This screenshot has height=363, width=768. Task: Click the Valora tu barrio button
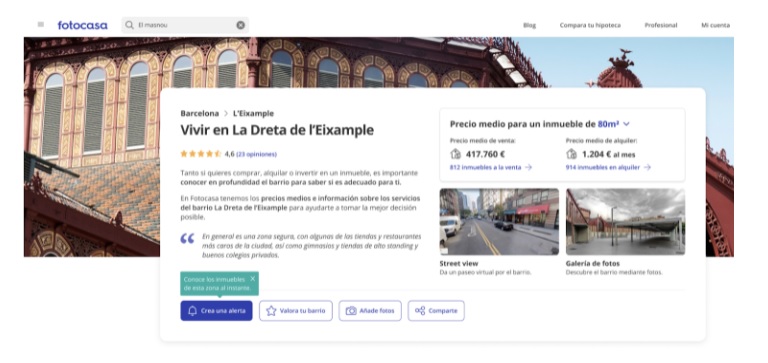click(x=296, y=311)
